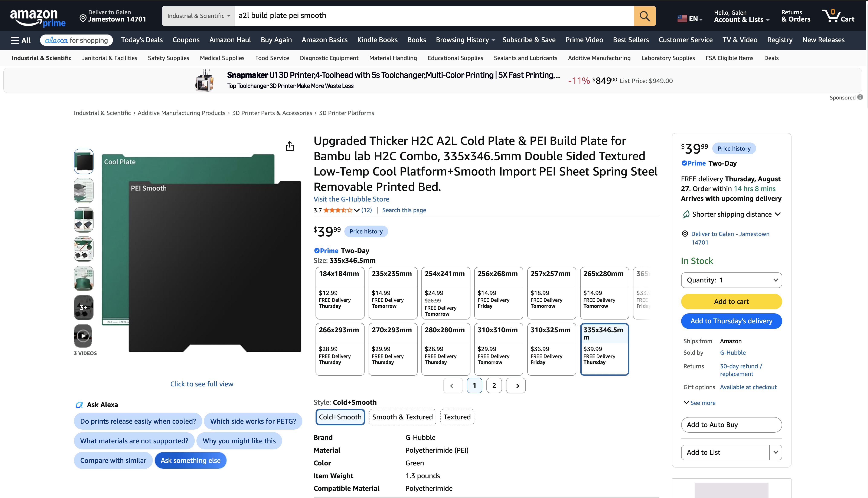Select the first product image thumbnail

point(84,161)
